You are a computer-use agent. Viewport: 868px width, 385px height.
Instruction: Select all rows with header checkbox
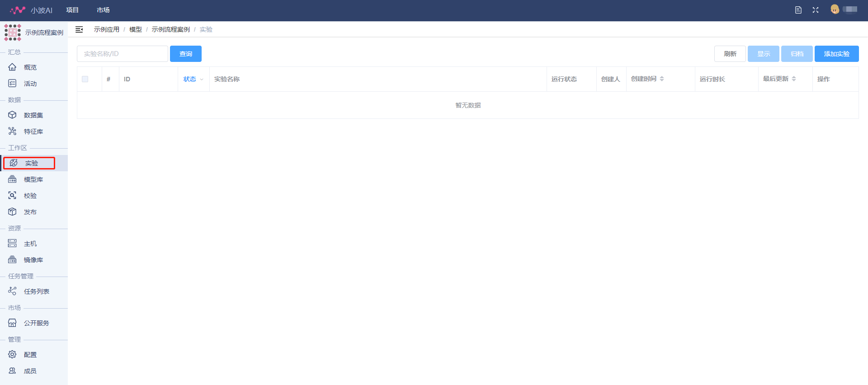click(85, 79)
